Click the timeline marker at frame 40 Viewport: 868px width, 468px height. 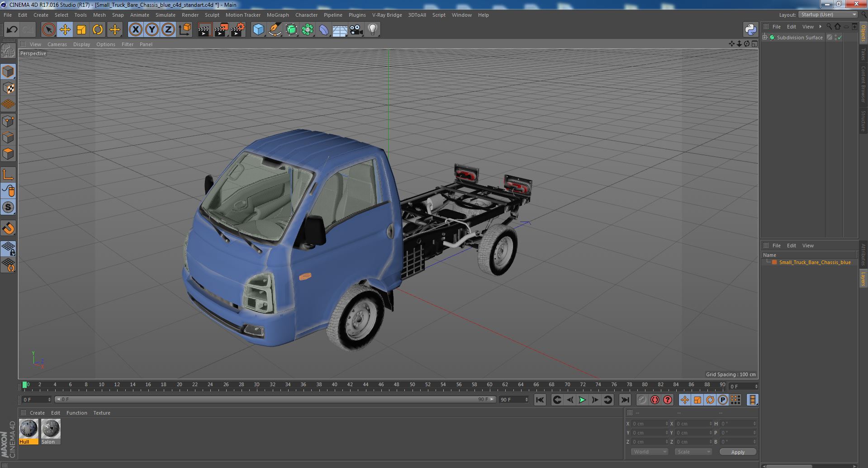tap(334, 385)
